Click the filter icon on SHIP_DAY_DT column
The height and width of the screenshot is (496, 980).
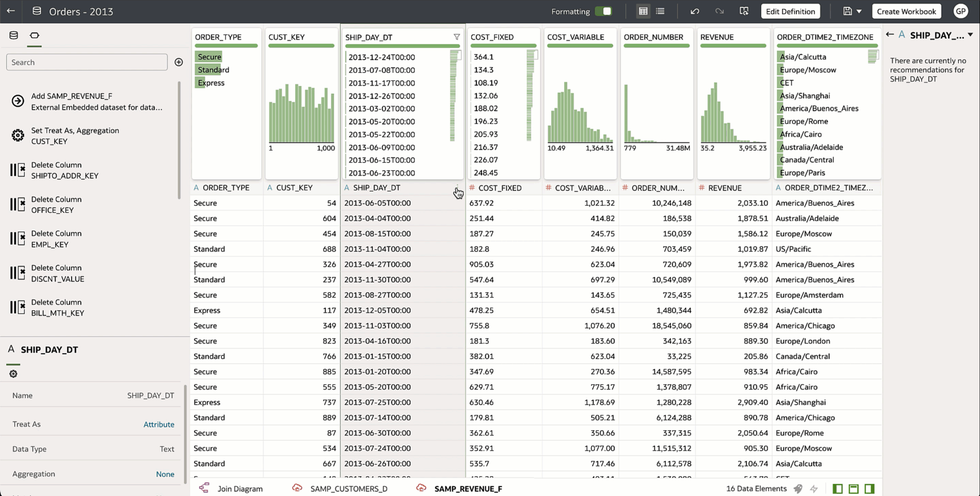[x=457, y=37]
